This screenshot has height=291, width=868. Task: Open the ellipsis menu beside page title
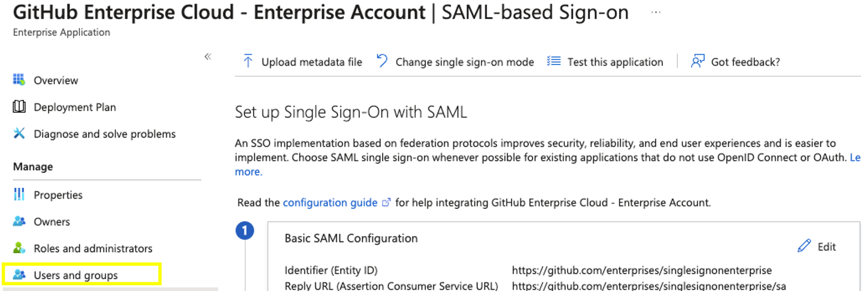tap(656, 13)
